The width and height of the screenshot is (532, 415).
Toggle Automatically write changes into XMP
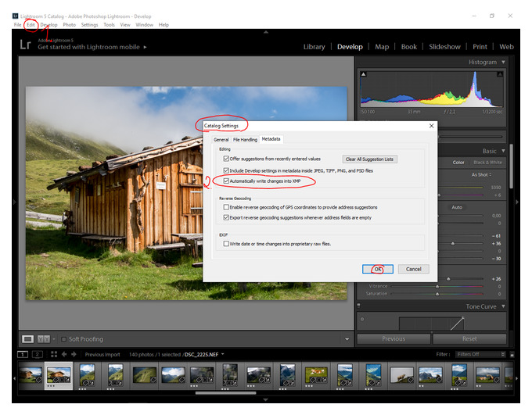226,181
